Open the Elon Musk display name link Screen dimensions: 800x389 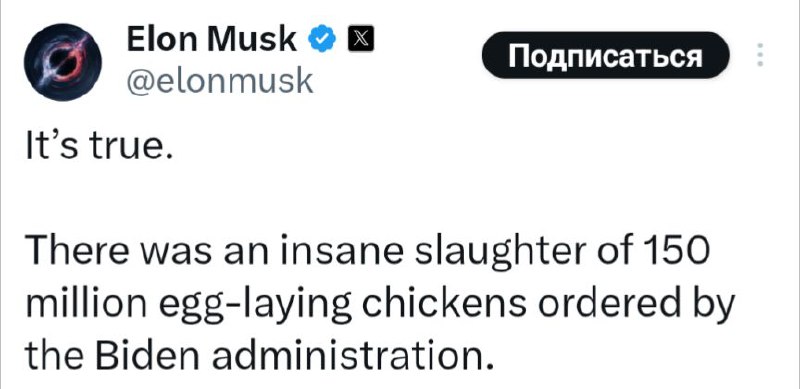212,41
